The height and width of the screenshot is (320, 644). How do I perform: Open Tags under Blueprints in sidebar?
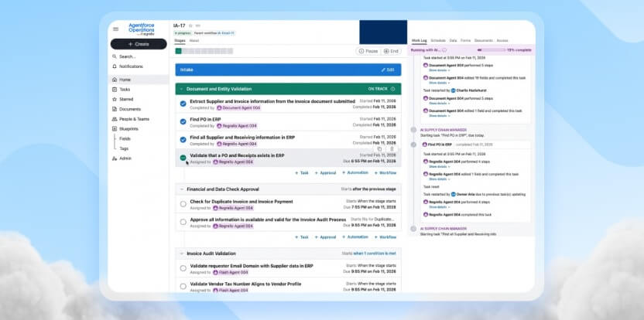[x=124, y=148]
